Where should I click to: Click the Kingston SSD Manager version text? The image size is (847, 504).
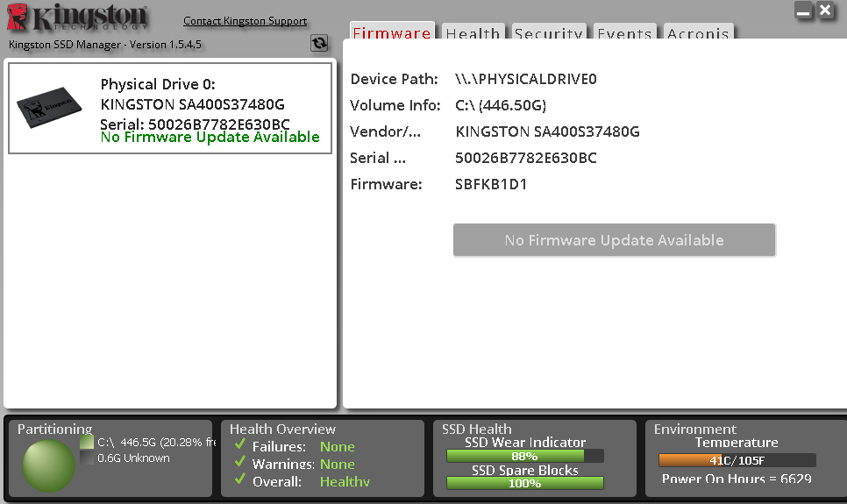pos(105,45)
